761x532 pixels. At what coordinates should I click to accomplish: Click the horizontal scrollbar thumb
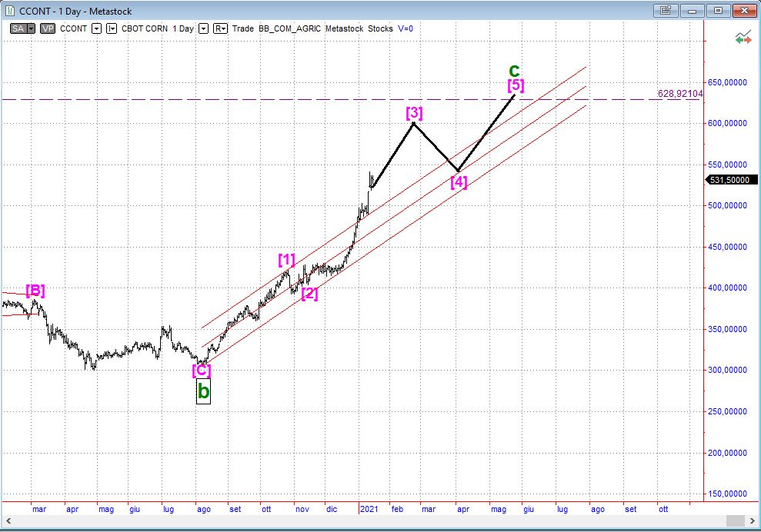pos(736,521)
